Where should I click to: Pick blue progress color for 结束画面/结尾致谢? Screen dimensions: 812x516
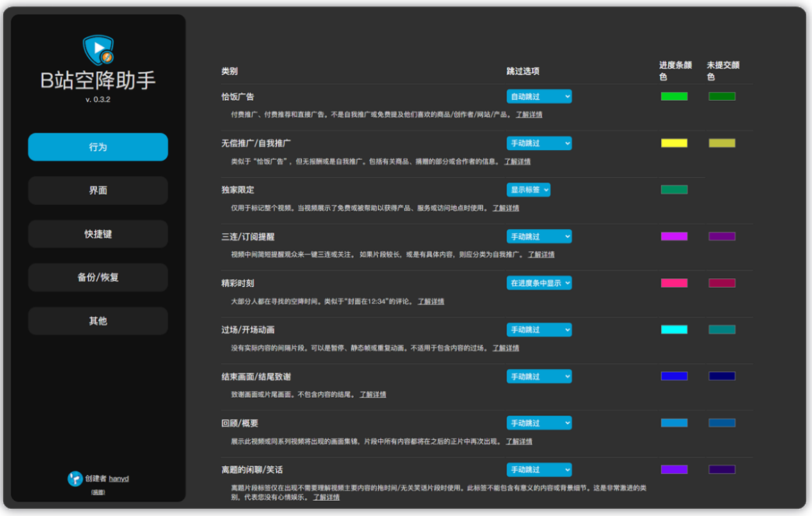point(674,376)
